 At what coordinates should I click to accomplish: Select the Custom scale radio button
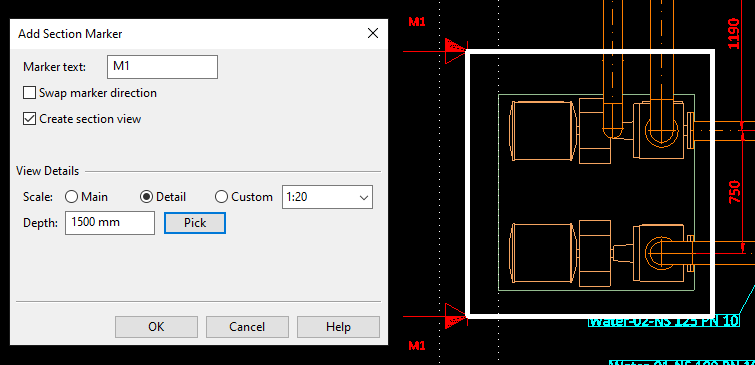pyautogui.click(x=221, y=196)
